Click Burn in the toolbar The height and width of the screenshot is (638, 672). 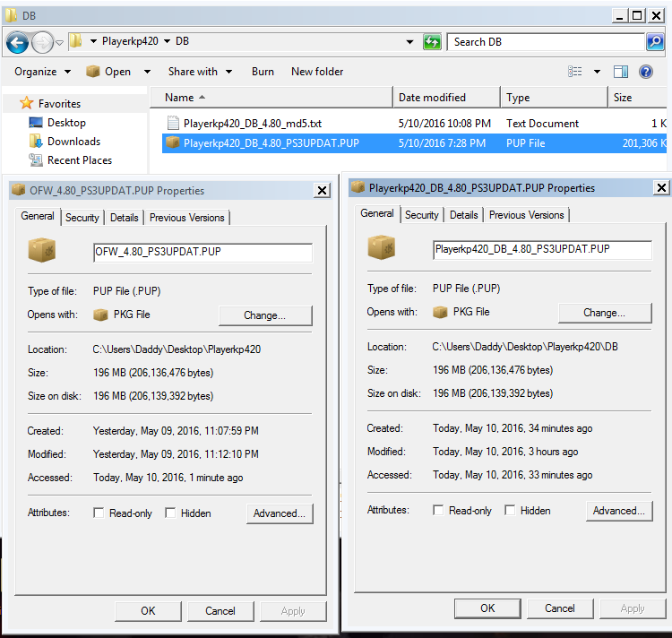click(263, 72)
